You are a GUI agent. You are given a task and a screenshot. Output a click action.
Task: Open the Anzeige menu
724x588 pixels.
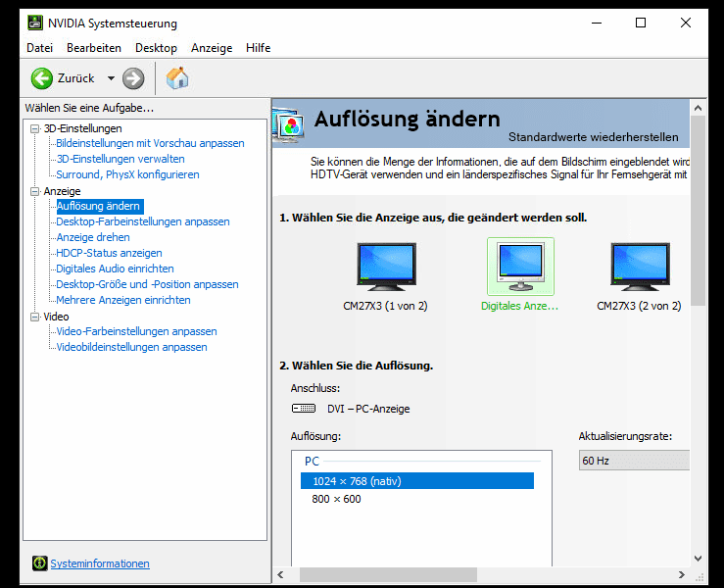pyautogui.click(x=212, y=48)
